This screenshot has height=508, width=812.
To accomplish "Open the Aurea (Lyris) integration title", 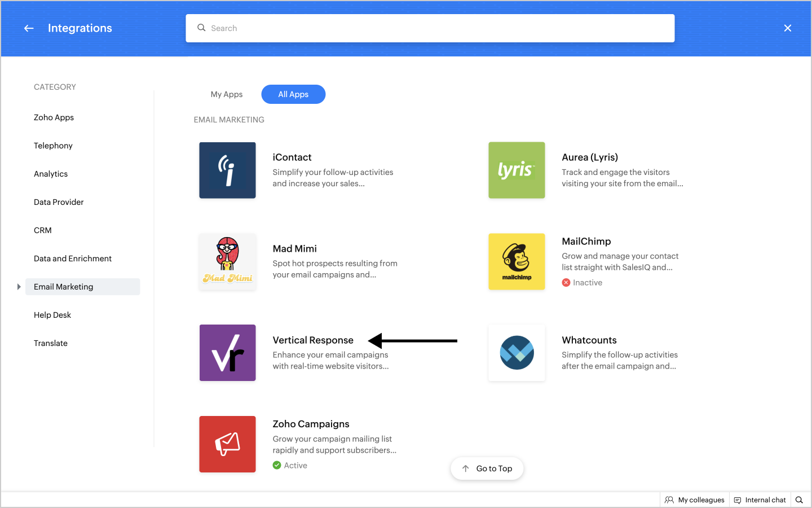I will [590, 157].
